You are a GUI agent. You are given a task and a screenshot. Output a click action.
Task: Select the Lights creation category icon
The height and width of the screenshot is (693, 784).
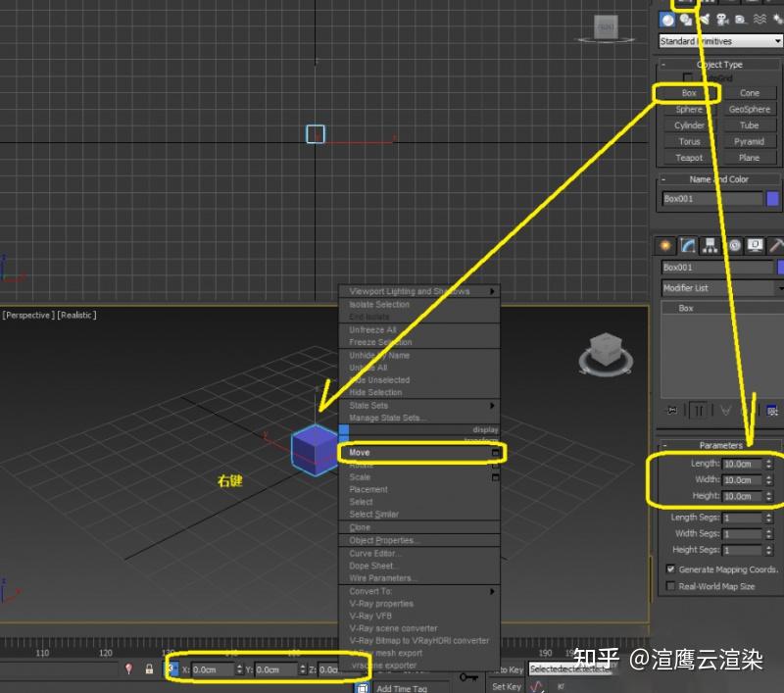[706, 19]
